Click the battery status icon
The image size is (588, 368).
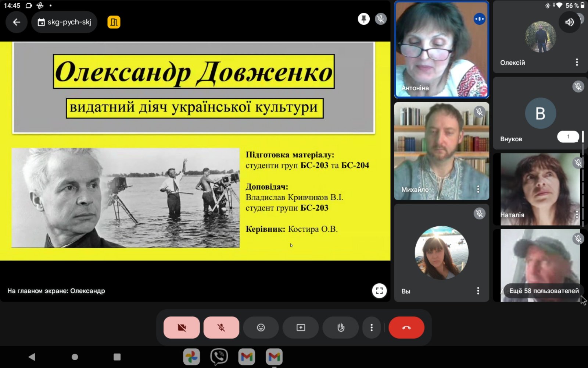[582, 5]
